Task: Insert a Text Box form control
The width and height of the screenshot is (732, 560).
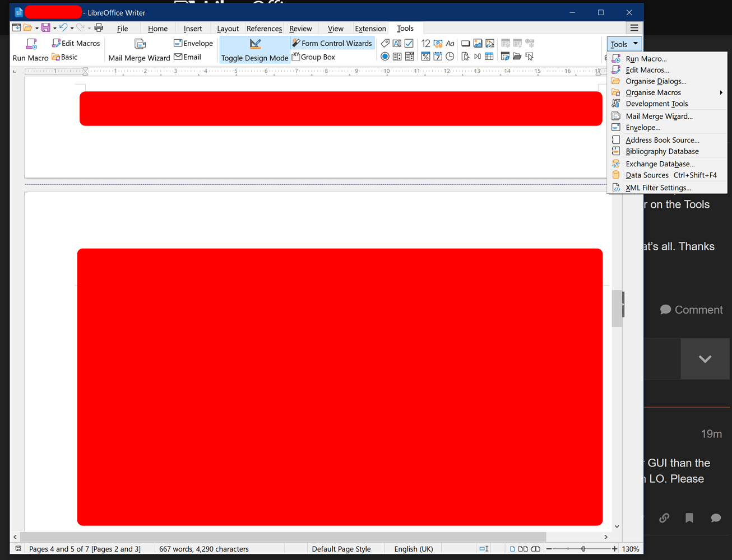Action: point(397,43)
